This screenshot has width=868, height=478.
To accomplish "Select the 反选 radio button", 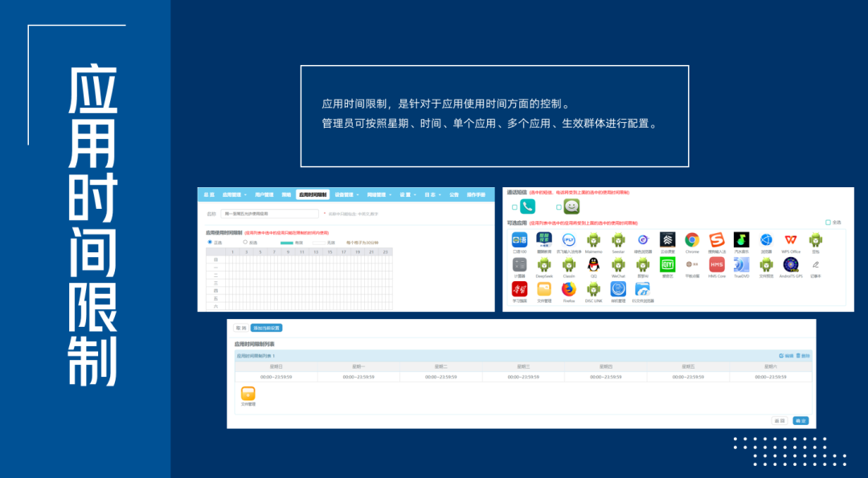I will (245, 242).
